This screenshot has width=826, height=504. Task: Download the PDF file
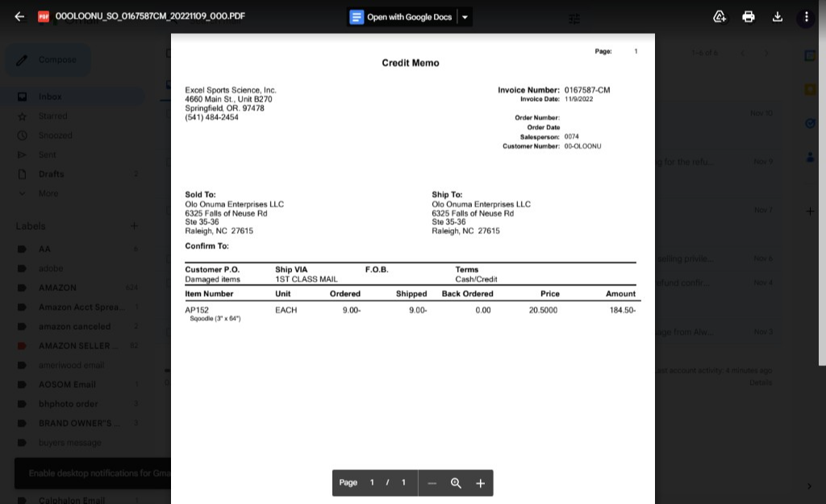[777, 17]
